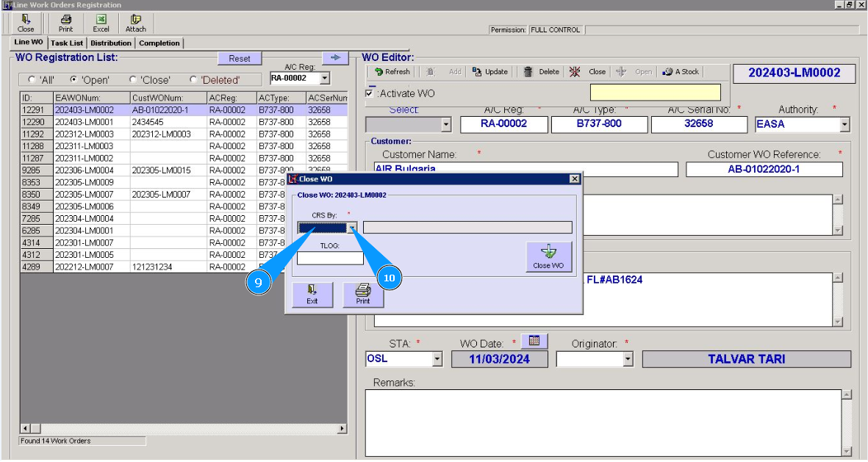Click the A Stock toolbar button
The width and height of the screenshot is (868, 462).
(681, 72)
